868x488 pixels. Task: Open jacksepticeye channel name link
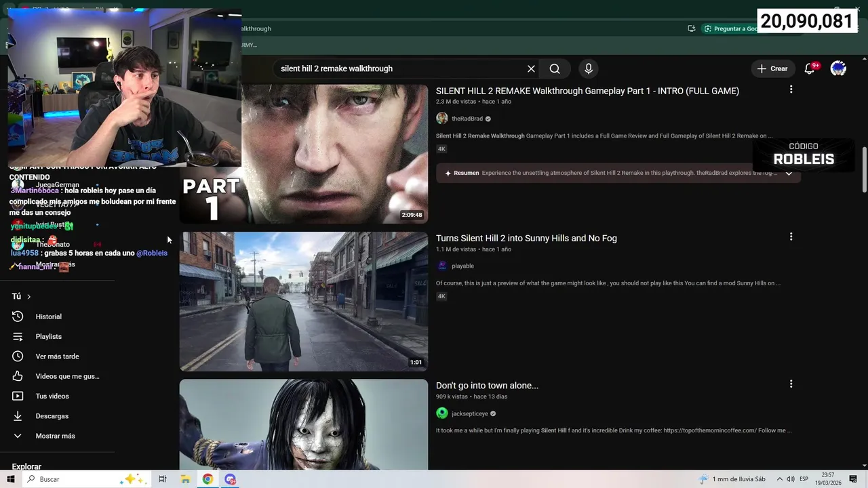pos(470,413)
